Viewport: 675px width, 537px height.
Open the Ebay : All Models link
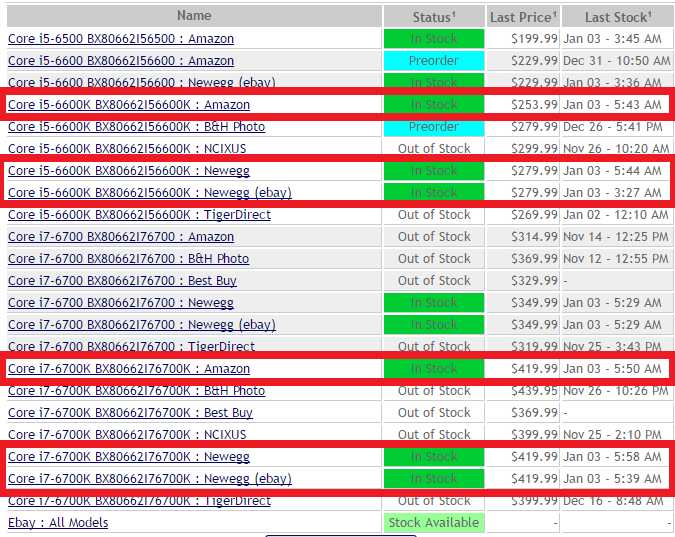click(58, 523)
